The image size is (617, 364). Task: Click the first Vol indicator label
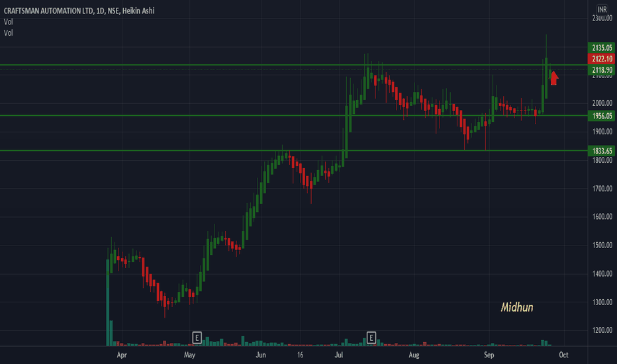click(x=8, y=22)
